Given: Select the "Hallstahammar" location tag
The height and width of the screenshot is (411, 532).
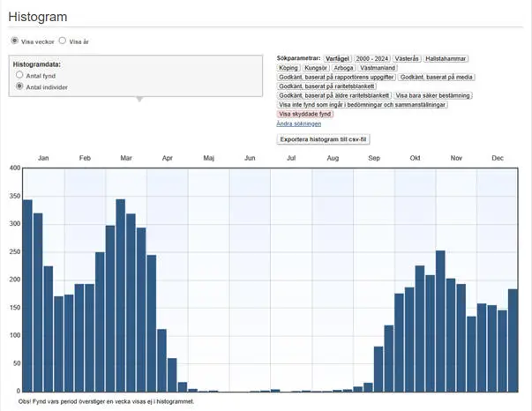Looking at the screenshot, I should [x=446, y=58].
